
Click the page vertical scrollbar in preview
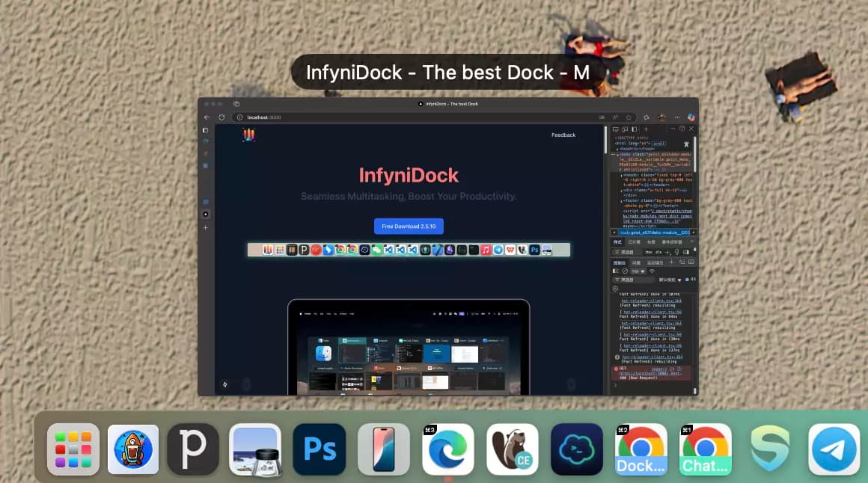(x=605, y=139)
